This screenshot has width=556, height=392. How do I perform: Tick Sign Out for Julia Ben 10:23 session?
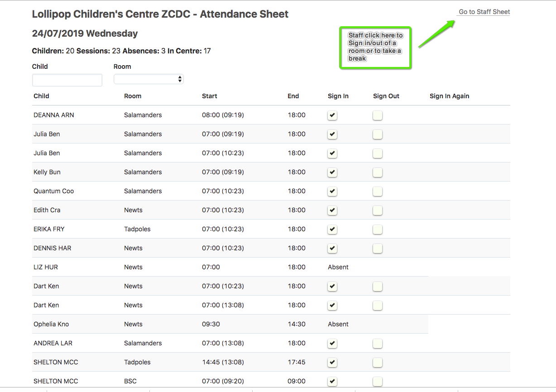point(378,153)
